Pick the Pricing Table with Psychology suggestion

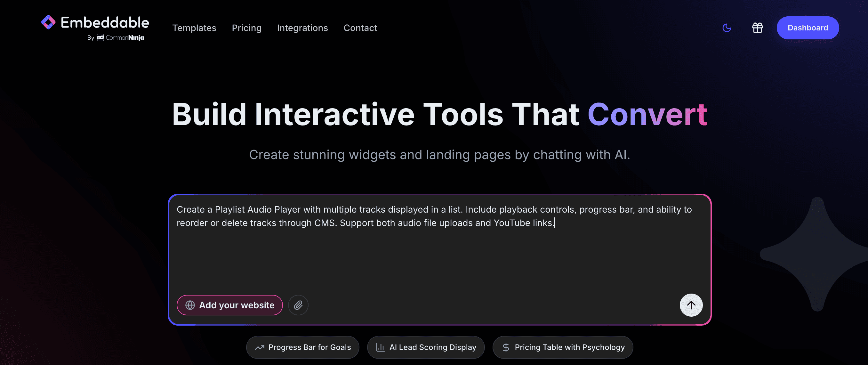tap(569, 347)
